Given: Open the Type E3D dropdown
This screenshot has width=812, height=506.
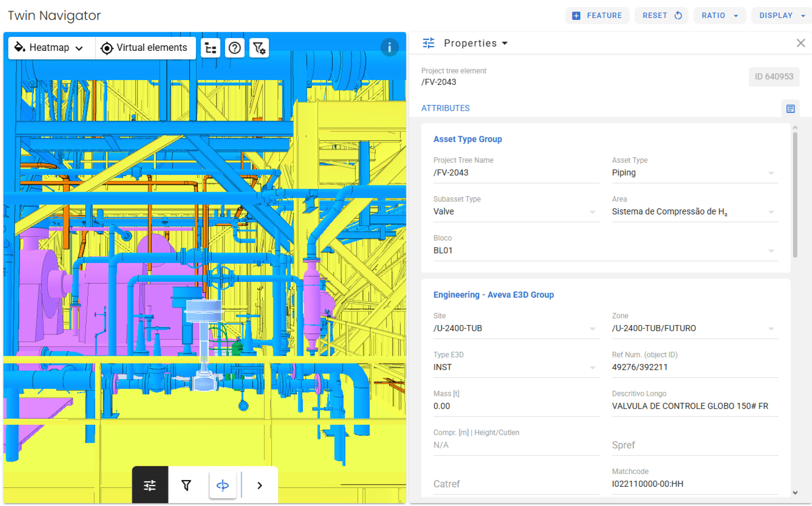Looking at the screenshot, I should pyautogui.click(x=516, y=367).
